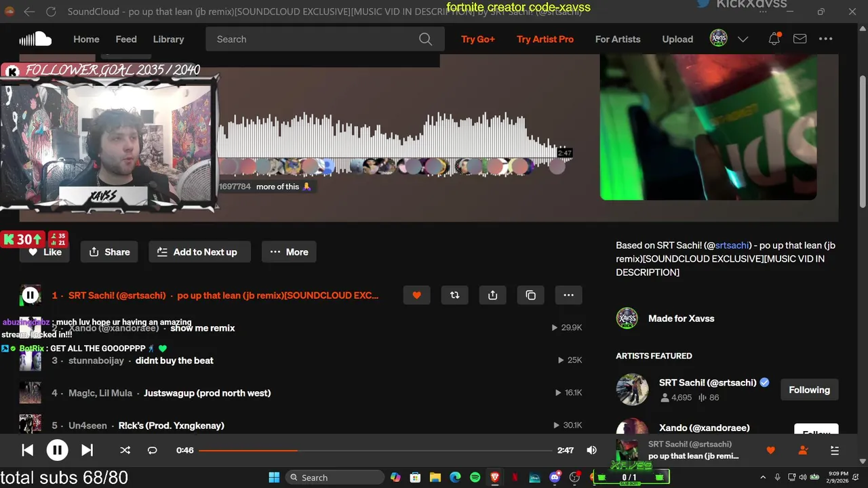Screen dimensions: 868x488
Task: Click the taskbar Search box
Action: tap(334, 477)
